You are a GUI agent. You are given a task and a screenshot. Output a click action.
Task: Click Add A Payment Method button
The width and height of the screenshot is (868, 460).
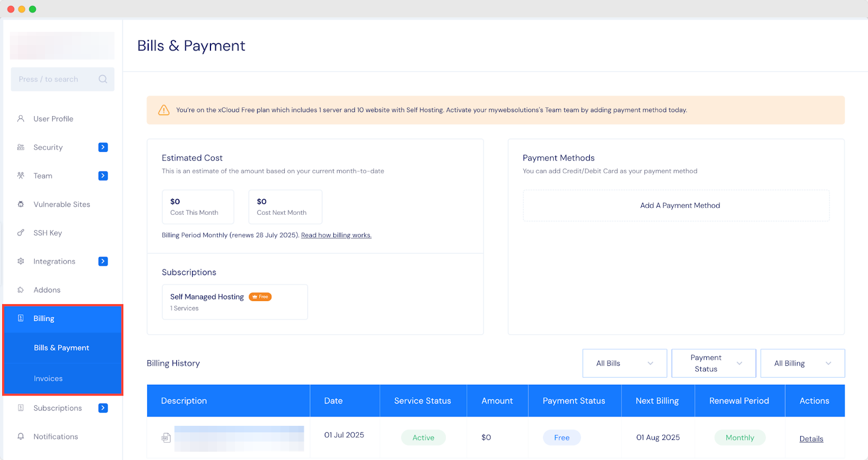tap(680, 206)
